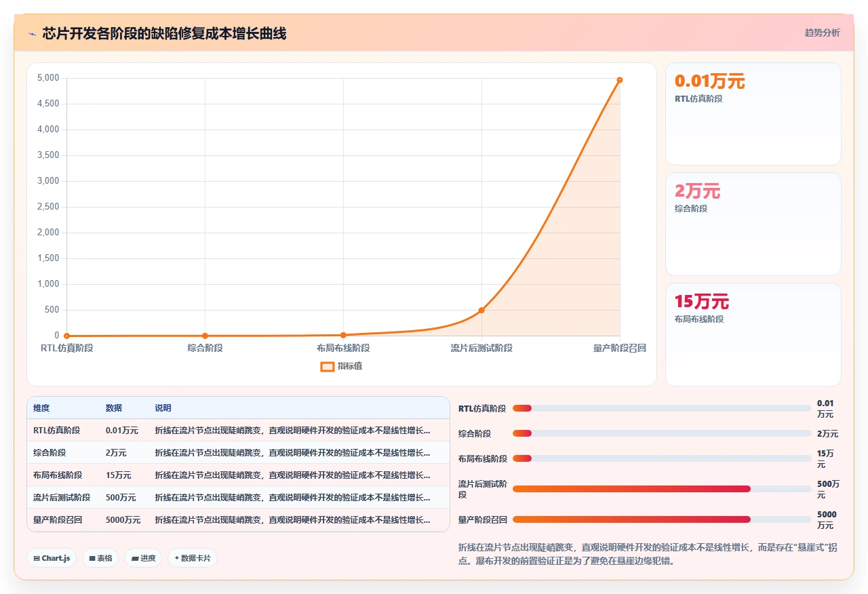
Task: Select the 进度 tag chip
Action: point(143,558)
